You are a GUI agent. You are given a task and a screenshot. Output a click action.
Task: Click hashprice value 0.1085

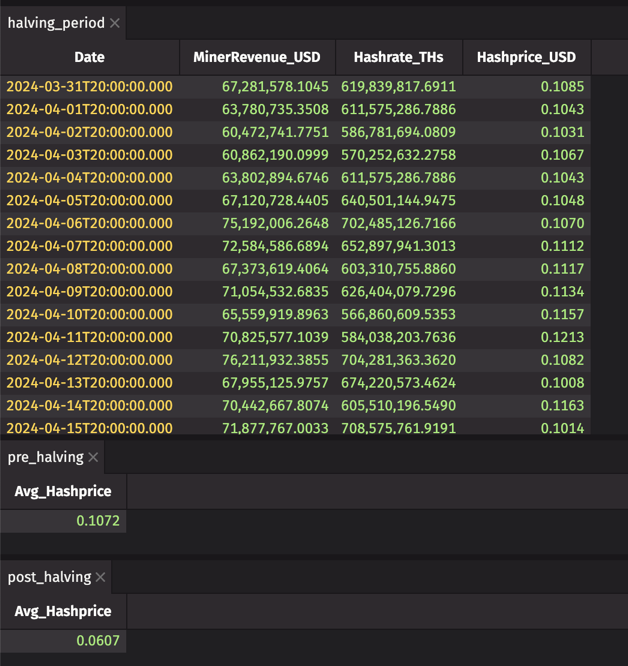pyautogui.click(x=563, y=87)
